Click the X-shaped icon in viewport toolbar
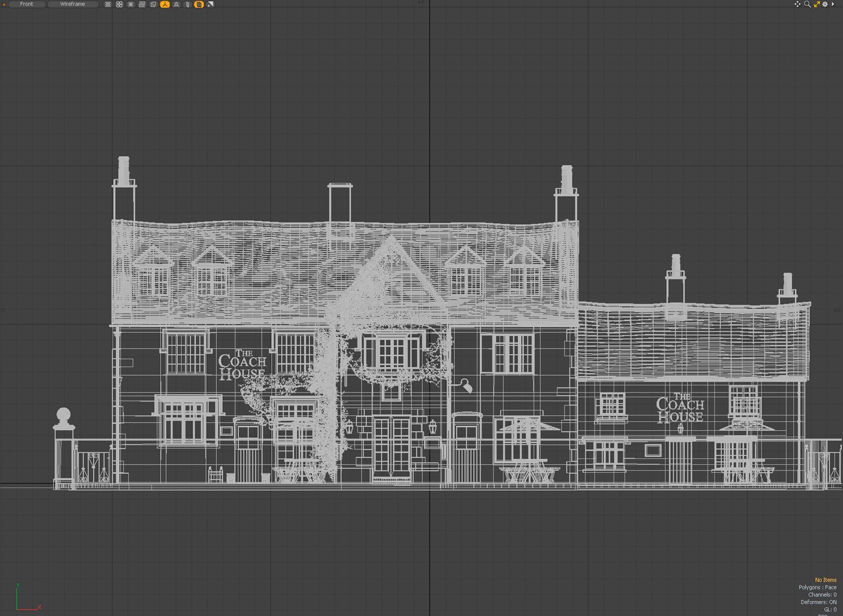The image size is (843, 616). click(131, 4)
